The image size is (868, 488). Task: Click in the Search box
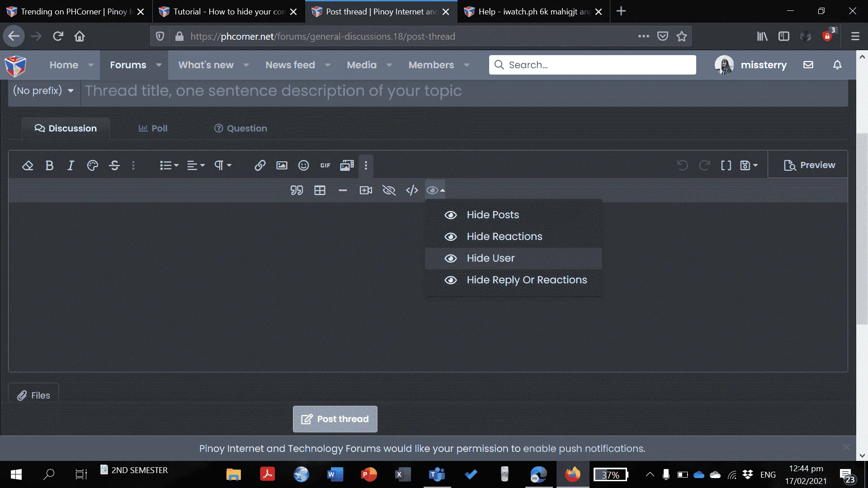coord(592,65)
